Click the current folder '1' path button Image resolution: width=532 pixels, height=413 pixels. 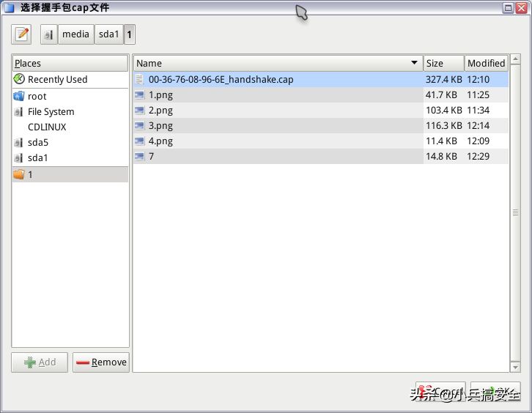(x=129, y=34)
